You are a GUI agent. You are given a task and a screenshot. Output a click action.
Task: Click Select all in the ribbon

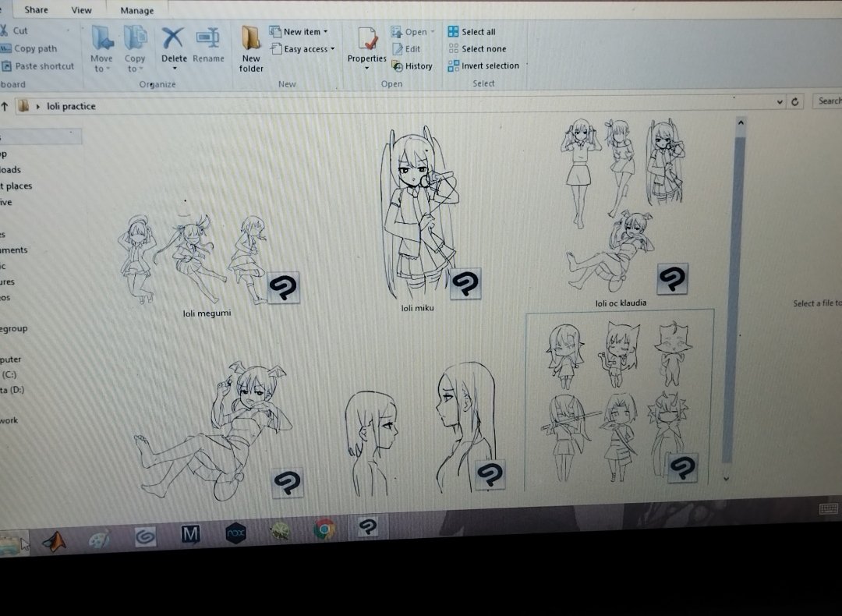(x=472, y=32)
